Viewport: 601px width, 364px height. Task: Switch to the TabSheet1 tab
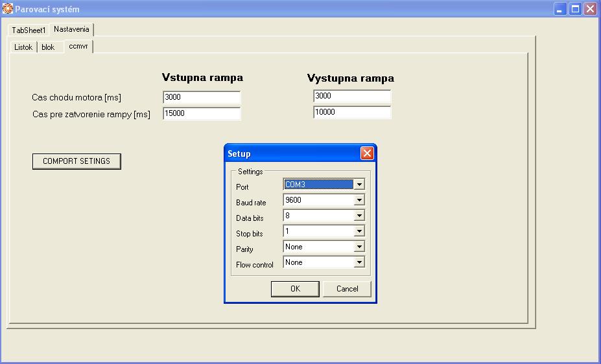(29, 30)
